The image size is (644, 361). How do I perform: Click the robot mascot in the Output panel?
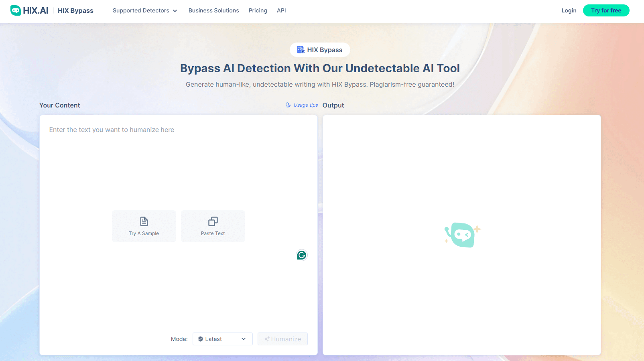(462, 235)
